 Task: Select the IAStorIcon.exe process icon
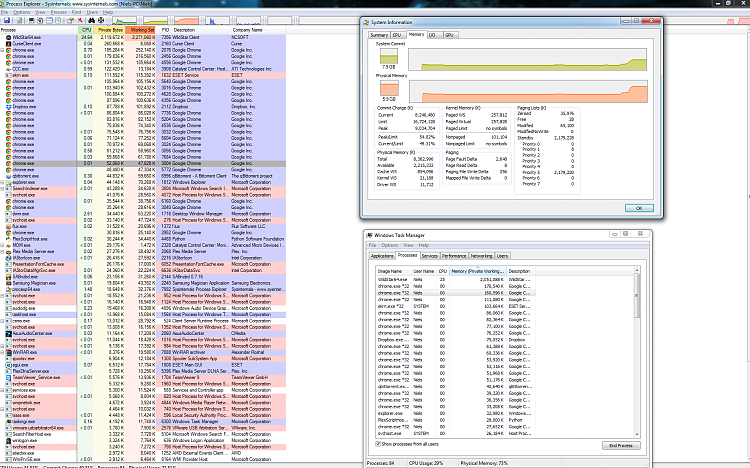click(x=8, y=257)
